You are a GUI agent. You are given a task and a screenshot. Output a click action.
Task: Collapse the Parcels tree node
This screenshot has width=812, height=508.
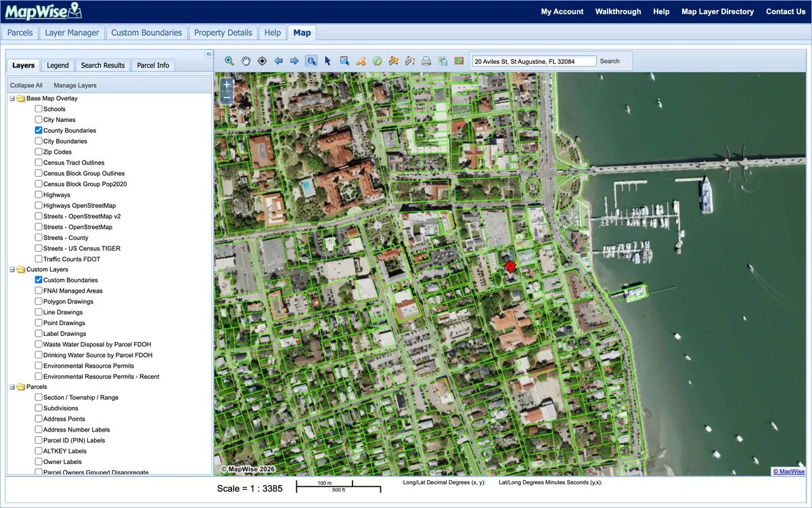[x=12, y=387]
